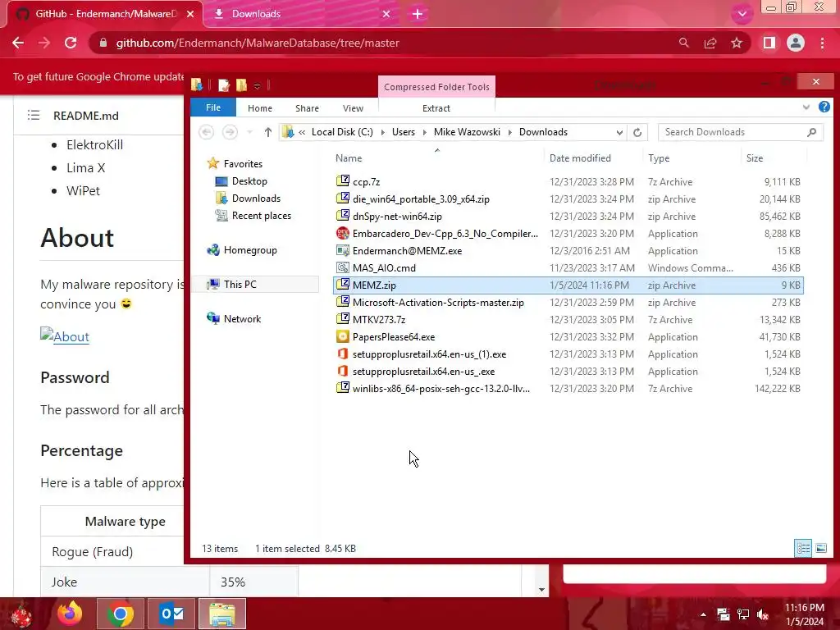Expand the Explorer ribbon chevron
The width and height of the screenshot is (840, 630).
[806, 107]
